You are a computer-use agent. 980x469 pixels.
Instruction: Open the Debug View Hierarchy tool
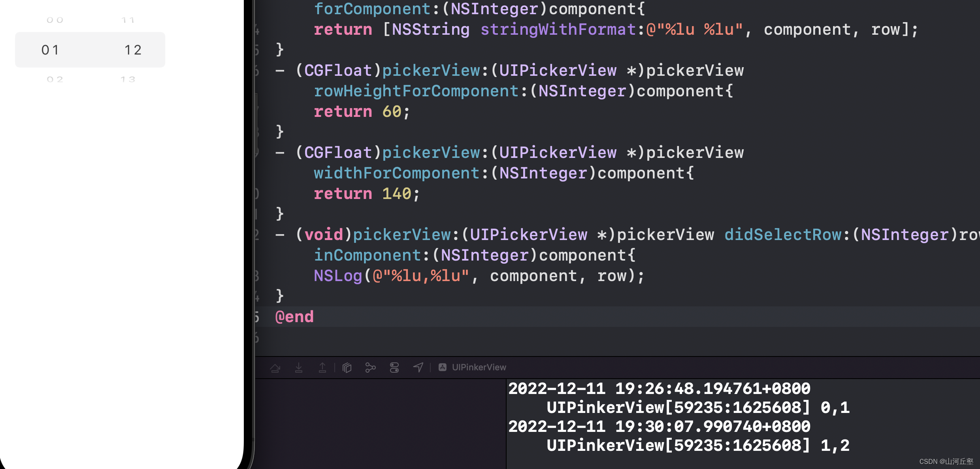(347, 368)
